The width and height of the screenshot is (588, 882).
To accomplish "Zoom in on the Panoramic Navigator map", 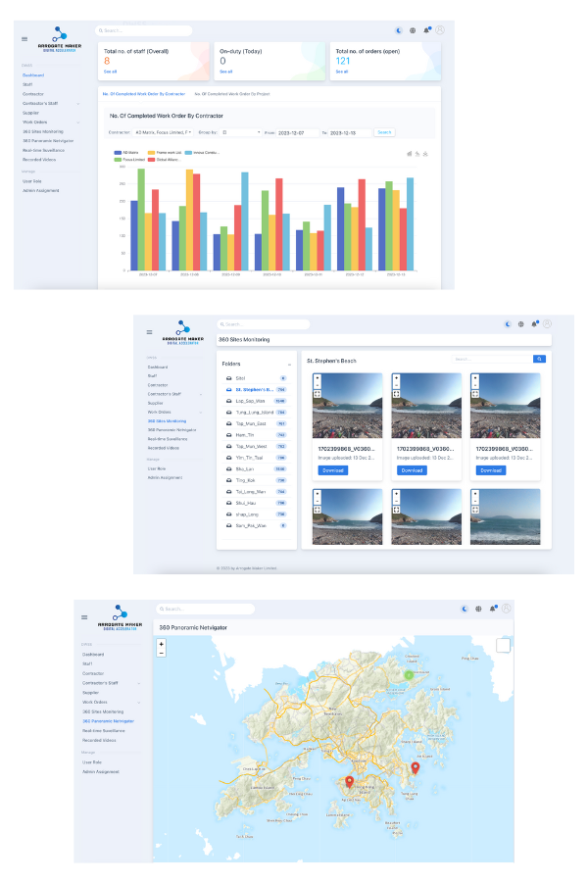I will (x=162, y=643).
